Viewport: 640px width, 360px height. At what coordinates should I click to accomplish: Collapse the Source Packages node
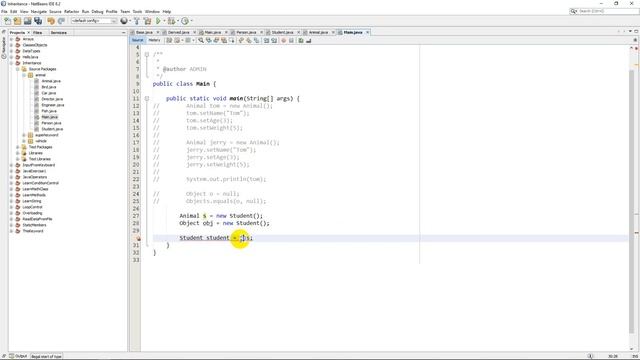(x=18, y=69)
